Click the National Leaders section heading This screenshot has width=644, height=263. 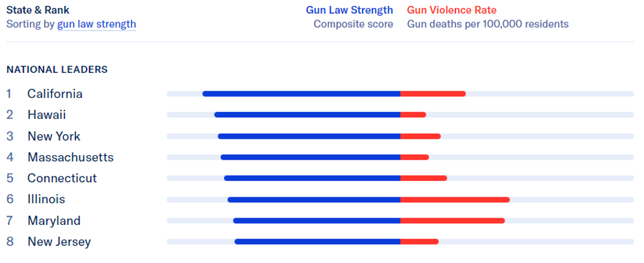[57, 69]
